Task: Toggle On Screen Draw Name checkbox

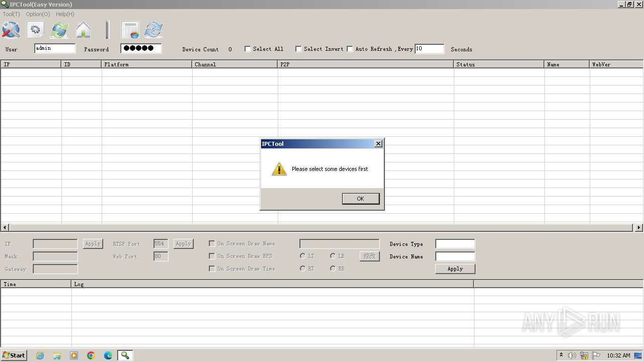Action: click(x=212, y=243)
